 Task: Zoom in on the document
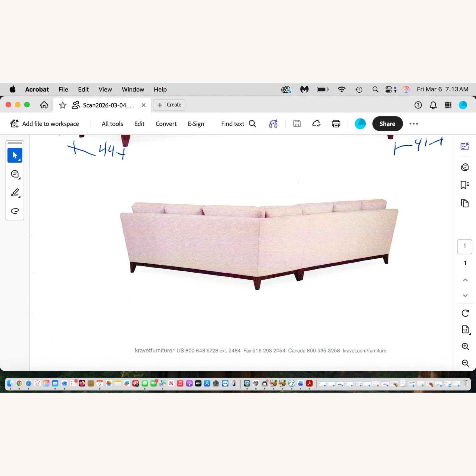[465, 346]
